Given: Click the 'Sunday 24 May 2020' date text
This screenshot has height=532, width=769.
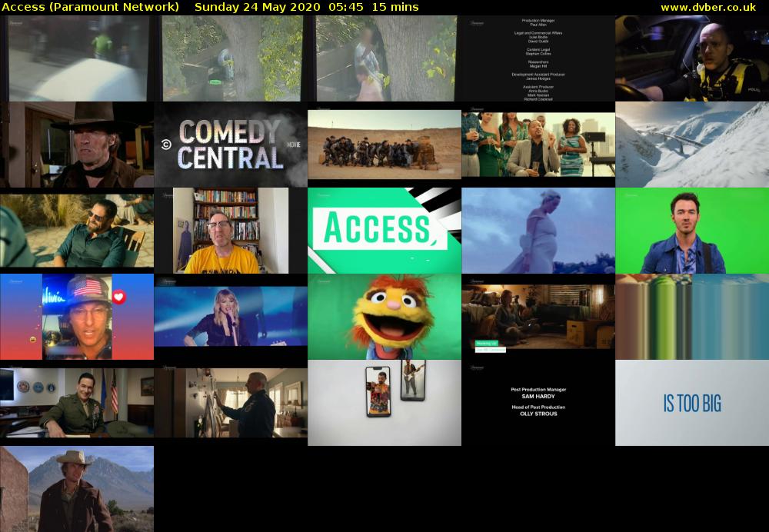Looking at the screenshot, I should pos(257,8).
